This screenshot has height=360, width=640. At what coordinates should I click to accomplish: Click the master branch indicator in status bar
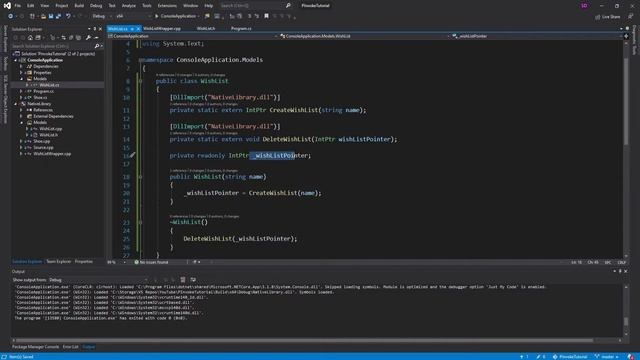(607, 357)
